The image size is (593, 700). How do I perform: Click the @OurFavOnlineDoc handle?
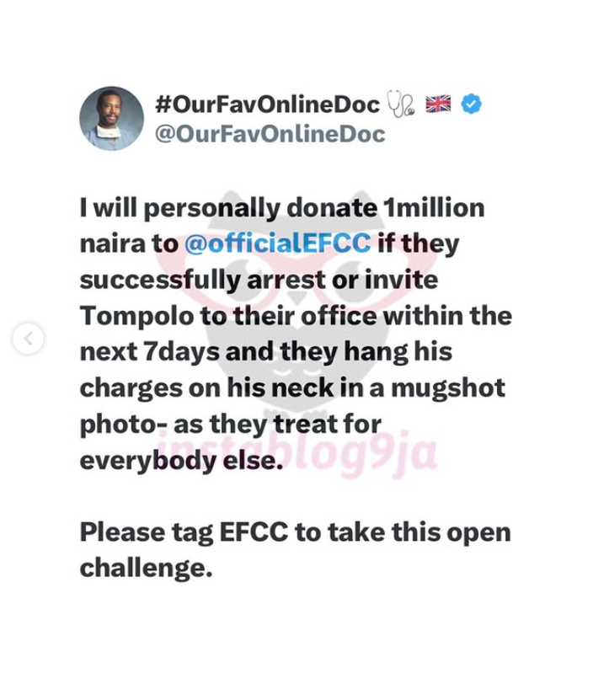270,133
